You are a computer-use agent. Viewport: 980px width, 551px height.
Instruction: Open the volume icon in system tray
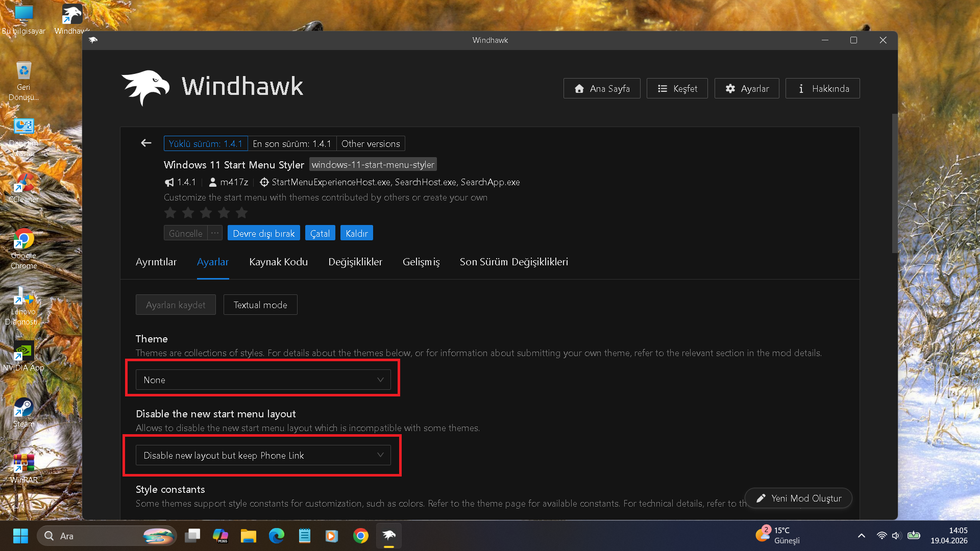click(896, 536)
